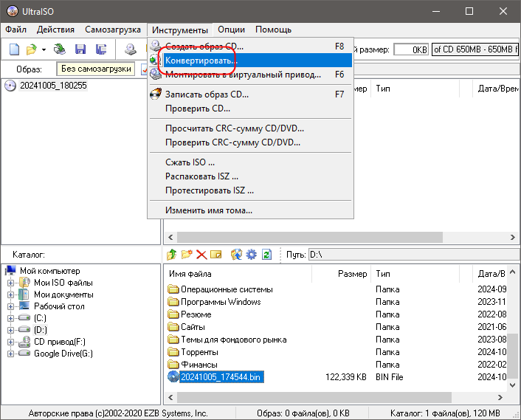
Task: Select Сжать ISO ... menu entry
Action: pyautogui.click(x=250, y=162)
